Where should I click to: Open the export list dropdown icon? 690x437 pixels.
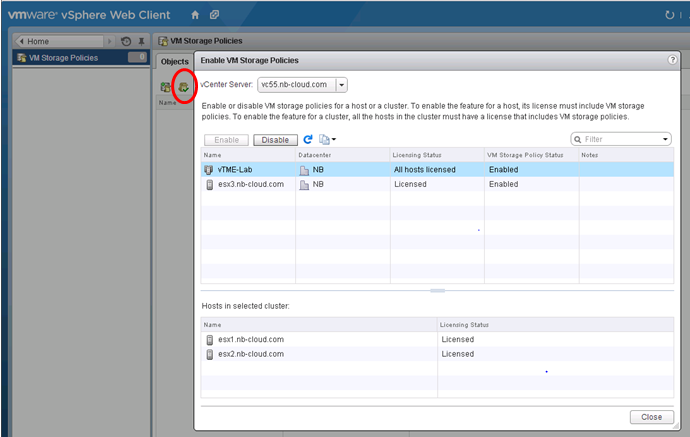(x=327, y=140)
